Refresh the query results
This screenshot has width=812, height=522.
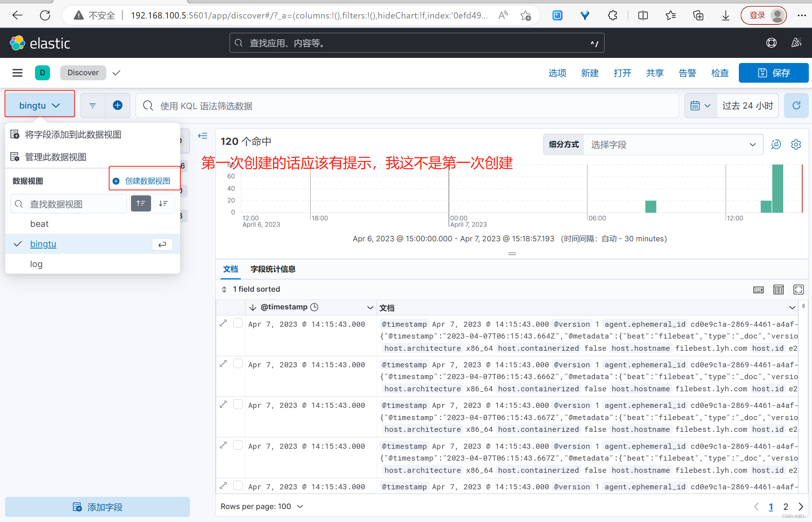click(796, 106)
